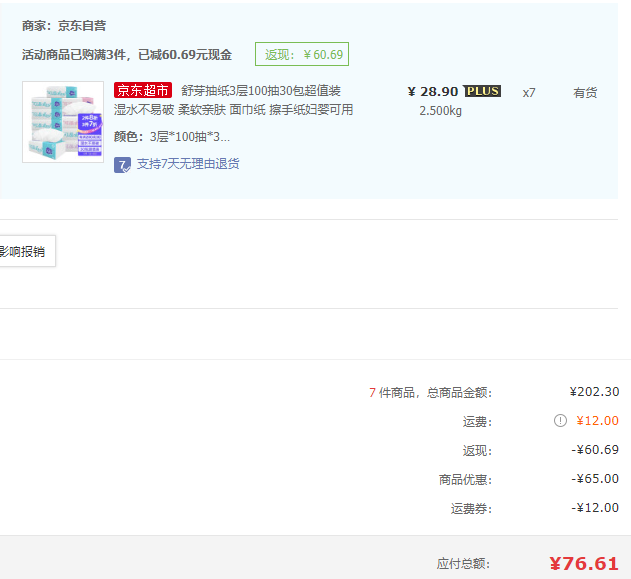The width and height of the screenshot is (631, 579).
Task: Click the color spec 颜色: 3层*100抽*3...
Action: click(x=172, y=137)
